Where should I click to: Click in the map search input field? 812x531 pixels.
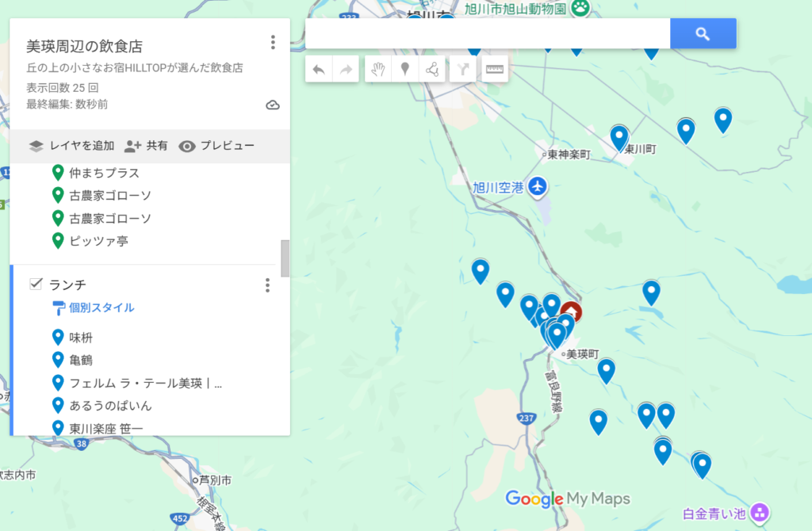487,33
